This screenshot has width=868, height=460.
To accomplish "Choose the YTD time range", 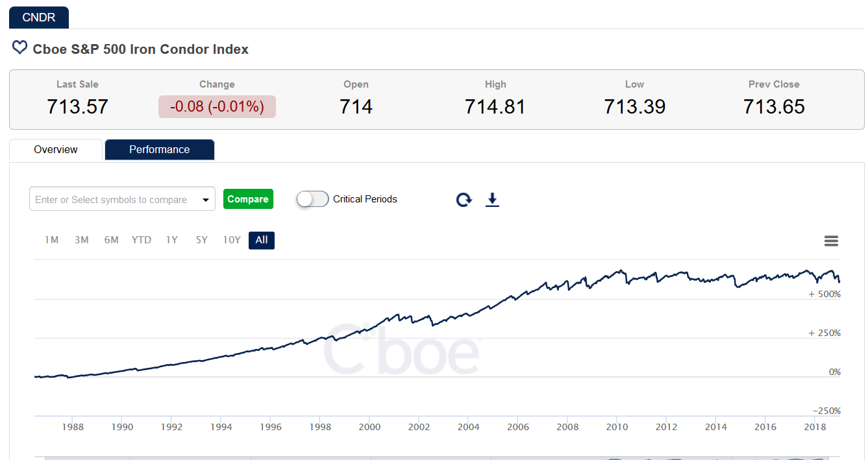I will pyautogui.click(x=141, y=239).
